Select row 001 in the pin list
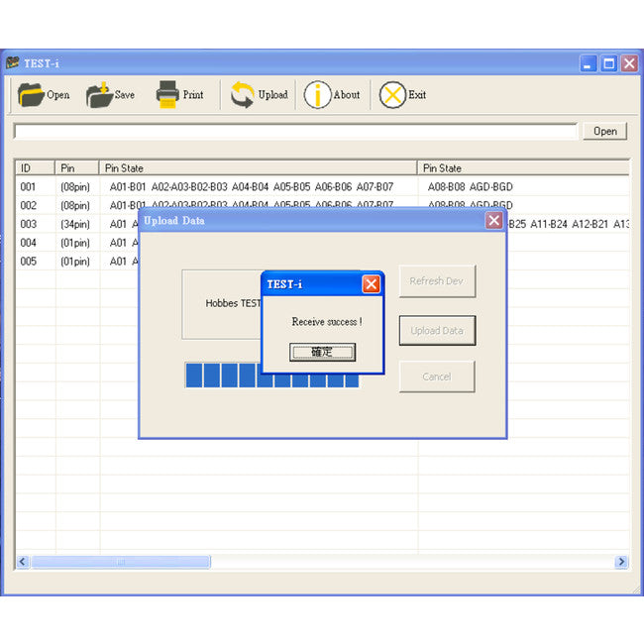This screenshot has width=644, height=644. [322, 187]
